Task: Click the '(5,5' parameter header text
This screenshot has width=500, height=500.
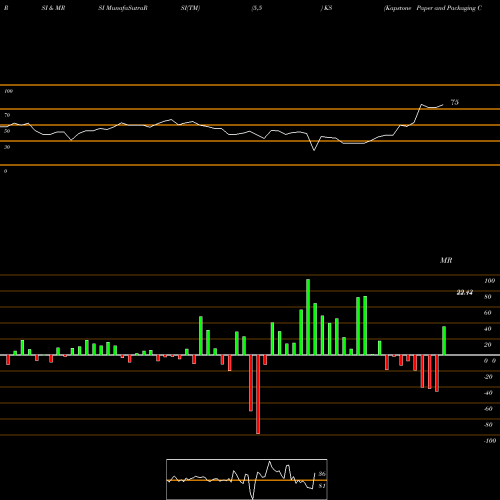Action: coord(257,8)
